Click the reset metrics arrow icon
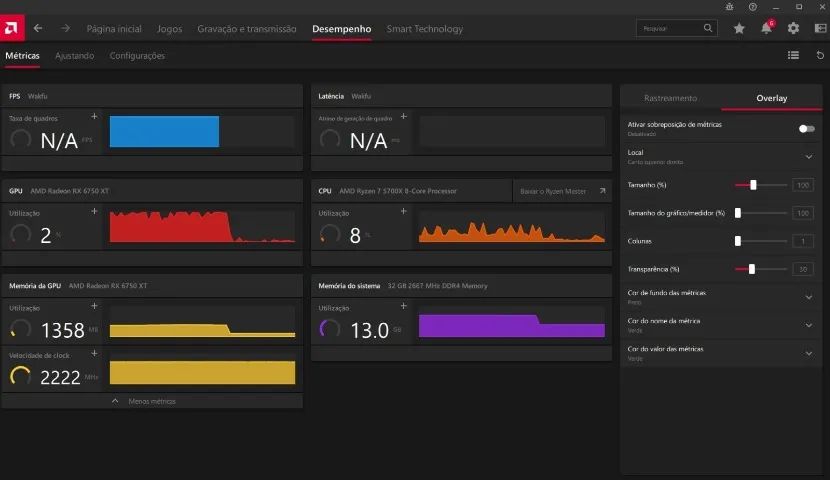This screenshot has height=480, width=830. 820,55
